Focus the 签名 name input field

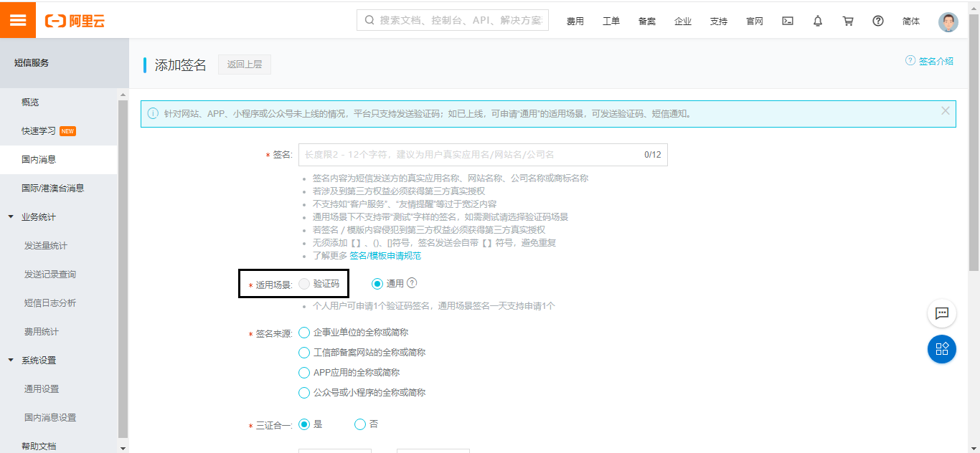point(483,155)
